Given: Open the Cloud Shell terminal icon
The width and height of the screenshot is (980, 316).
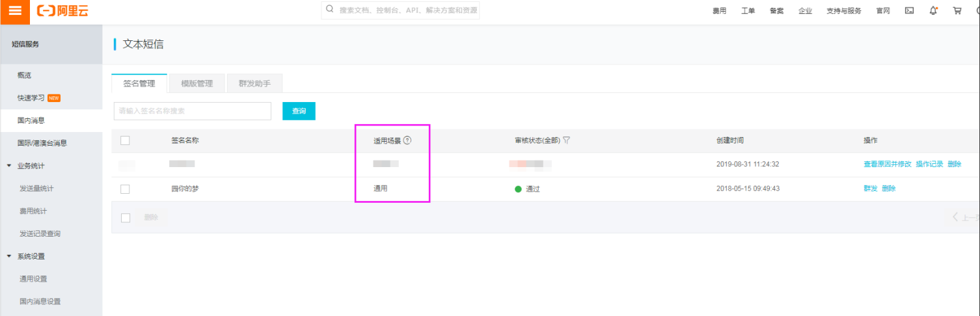Looking at the screenshot, I should click(910, 10).
